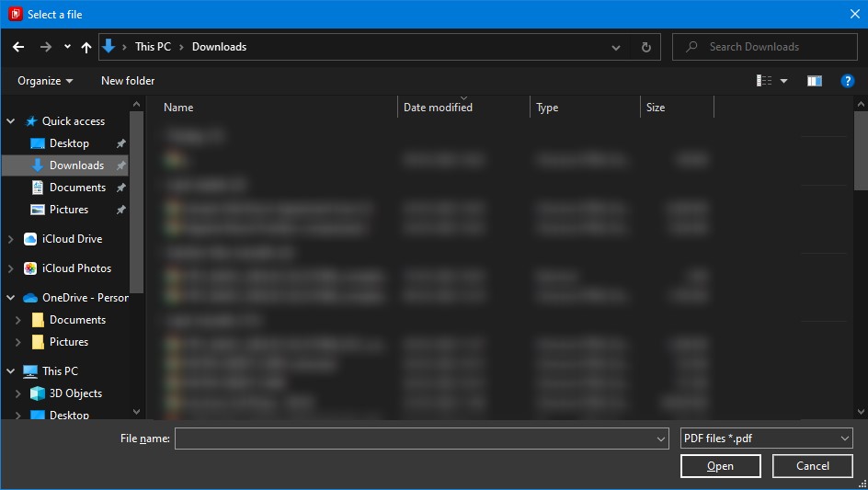This screenshot has width=868, height=490.
Task: Open the Organize menu
Action: point(45,81)
